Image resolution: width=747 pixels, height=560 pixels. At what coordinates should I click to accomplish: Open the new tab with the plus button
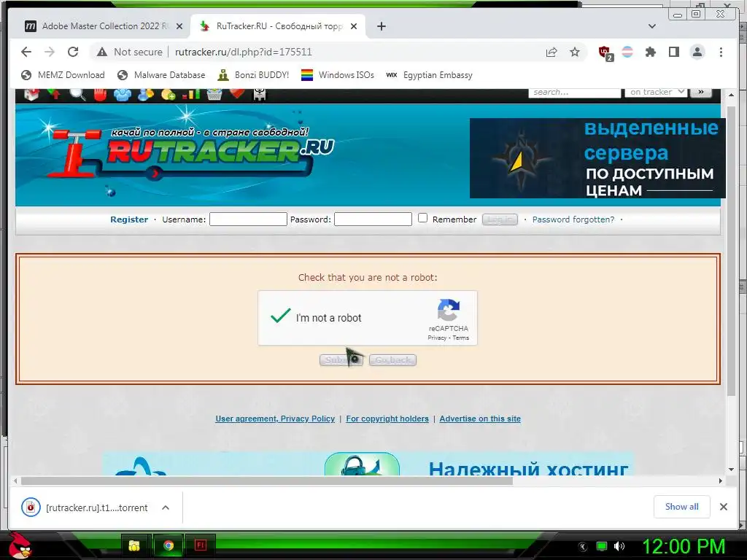pos(381,26)
